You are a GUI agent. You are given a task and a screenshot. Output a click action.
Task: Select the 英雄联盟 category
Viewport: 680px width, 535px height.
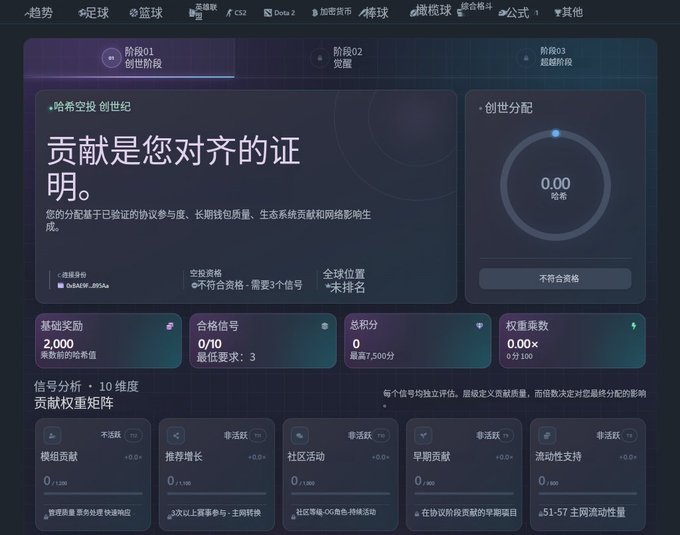[203, 12]
